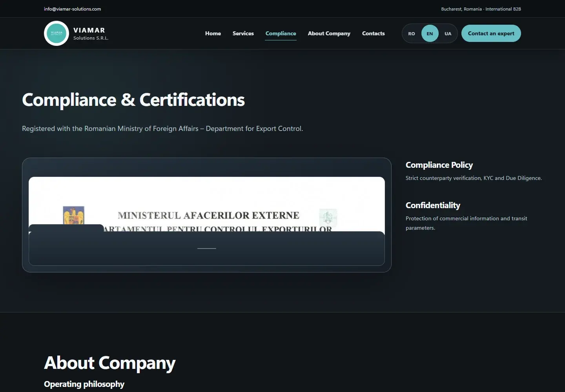Navigate to Contacts in the header

click(x=374, y=33)
